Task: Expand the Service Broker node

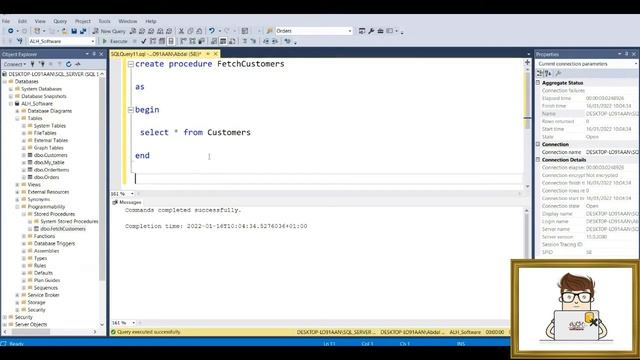Action: 17,295
